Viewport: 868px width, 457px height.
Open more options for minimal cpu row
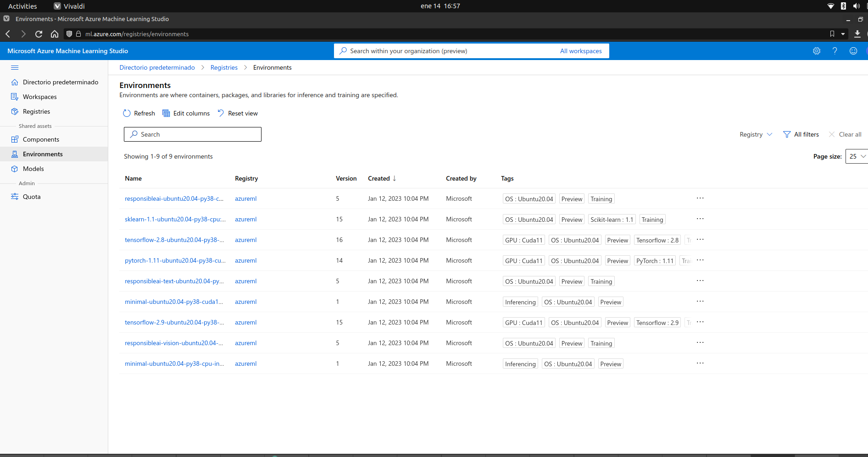[x=700, y=363]
